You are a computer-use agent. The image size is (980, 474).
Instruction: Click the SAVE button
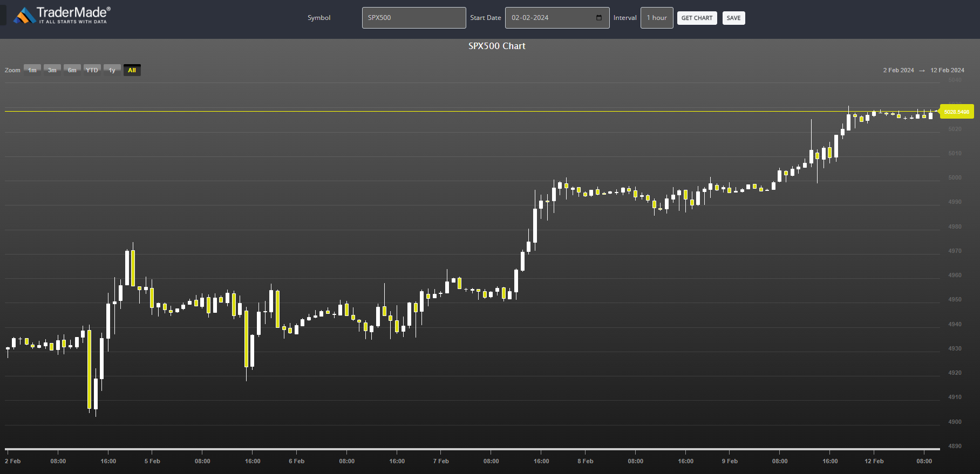(x=733, y=18)
